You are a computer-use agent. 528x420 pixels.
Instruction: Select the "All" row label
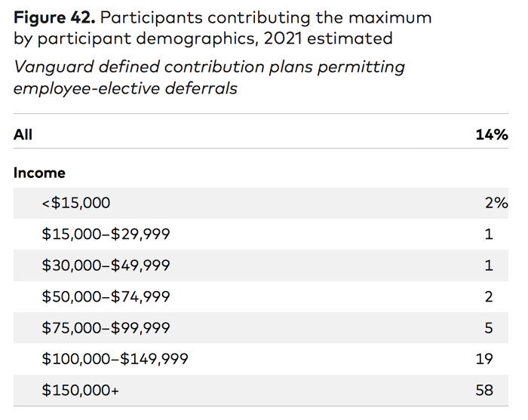(x=23, y=135)
